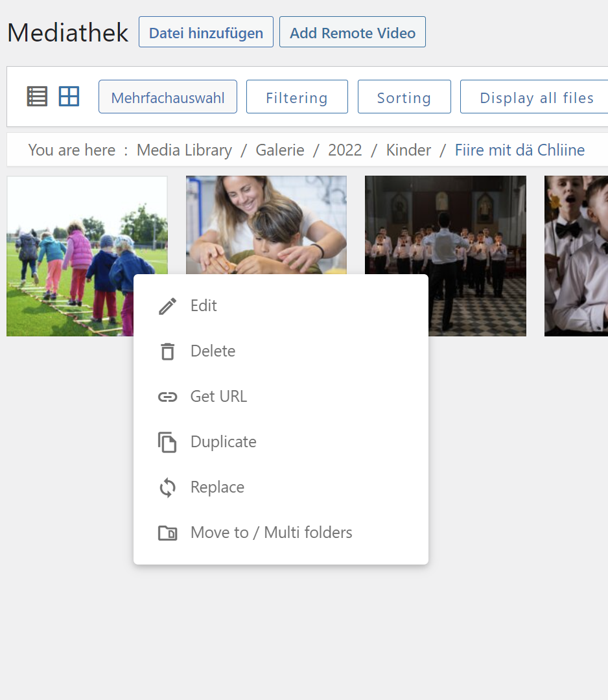Open the Filtering dropdown
This screenshot has width=608, height=700.
click(297, 97)
